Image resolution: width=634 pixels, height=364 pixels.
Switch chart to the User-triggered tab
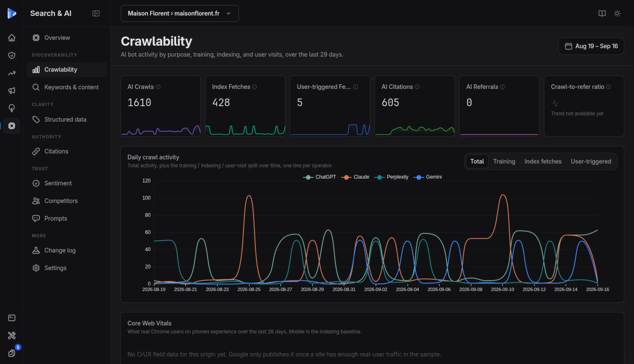coord(591,161)
